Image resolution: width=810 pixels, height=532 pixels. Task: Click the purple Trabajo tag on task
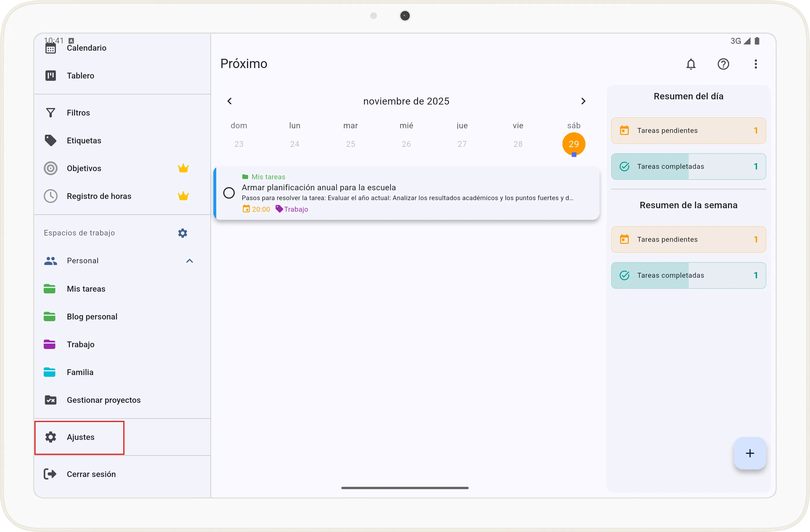pos(292,209)
